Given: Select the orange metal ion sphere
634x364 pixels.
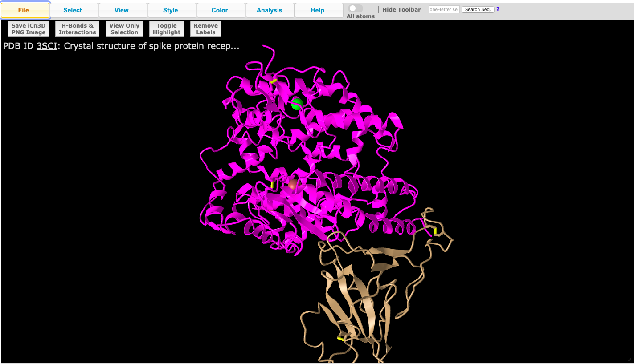Looking at the screenshot, I should pyautogui.click(x=293, y=184).
